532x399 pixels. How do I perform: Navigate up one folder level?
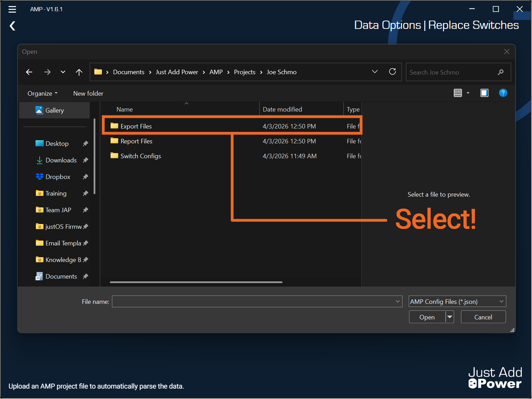[x=79, y=72]
